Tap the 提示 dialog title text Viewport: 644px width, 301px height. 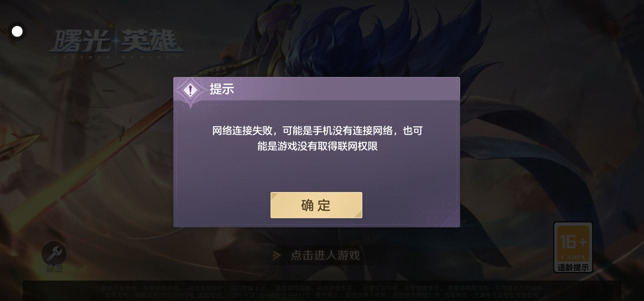pos(222,89)
